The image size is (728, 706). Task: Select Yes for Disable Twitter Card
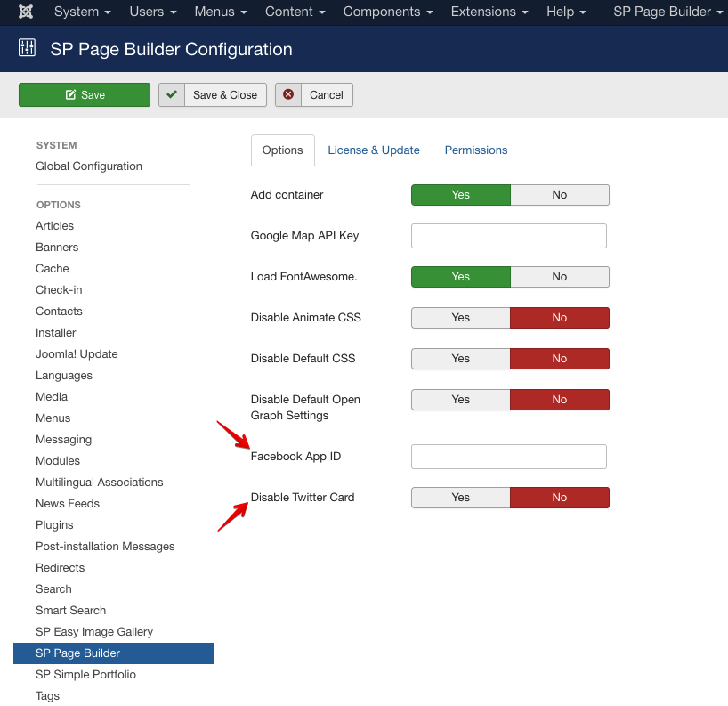[x=461, y=498]
